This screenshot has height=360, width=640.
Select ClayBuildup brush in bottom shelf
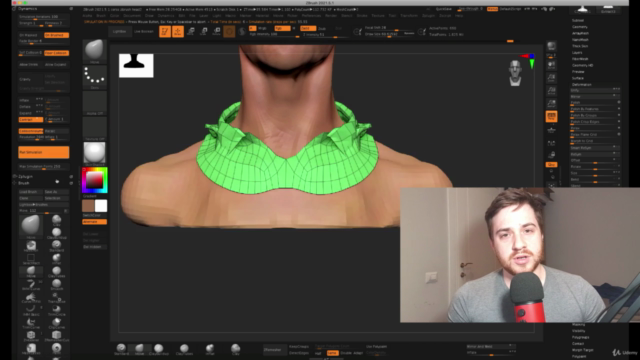tap(158, 349)
